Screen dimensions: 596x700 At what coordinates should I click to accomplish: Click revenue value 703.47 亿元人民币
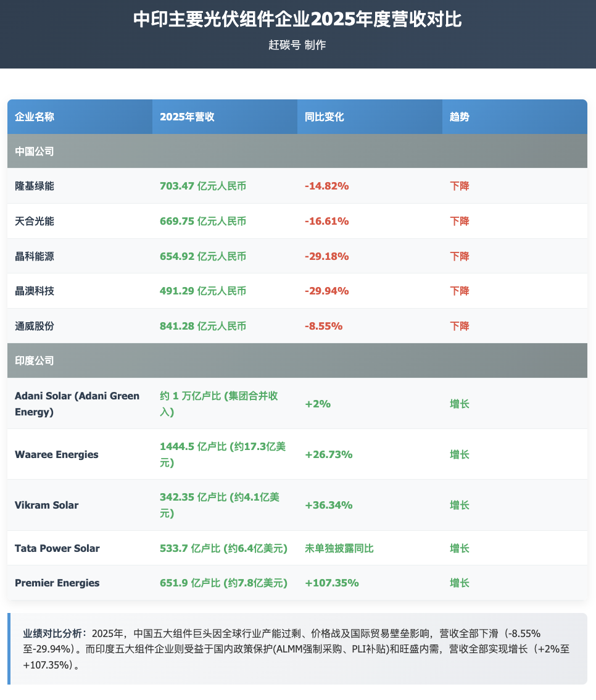pyautogui.click(x=203, y=186)
